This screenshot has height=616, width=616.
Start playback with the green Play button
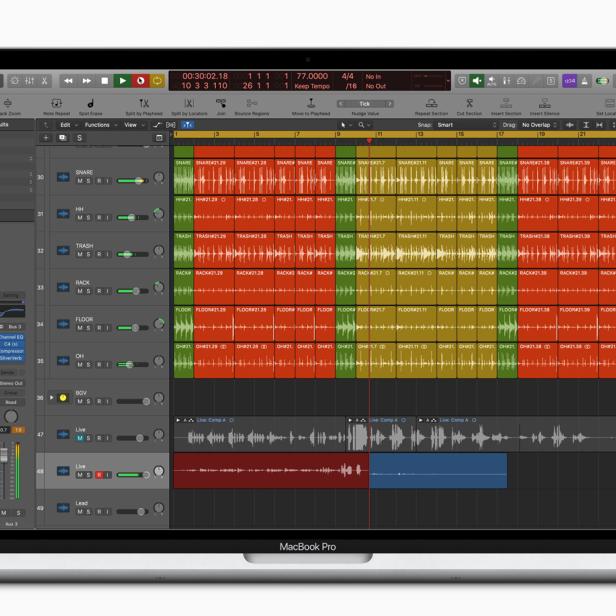[122, 81]
